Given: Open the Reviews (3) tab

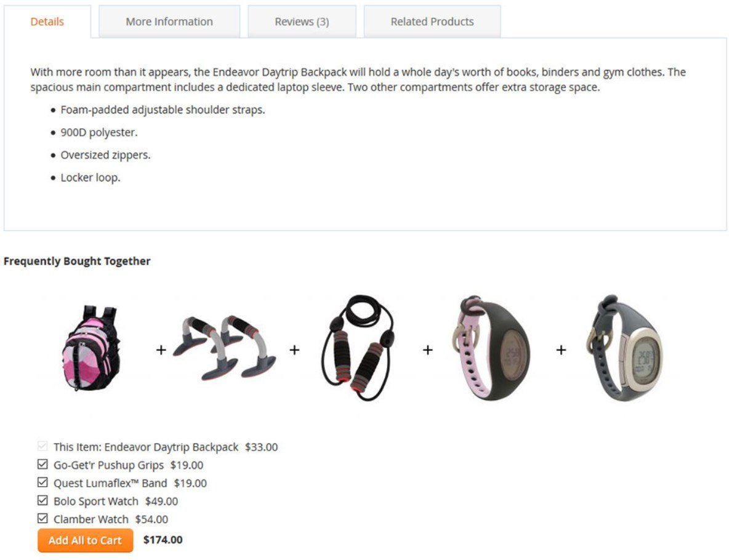Looking at the screenshot, I should [x=302, y=22].
